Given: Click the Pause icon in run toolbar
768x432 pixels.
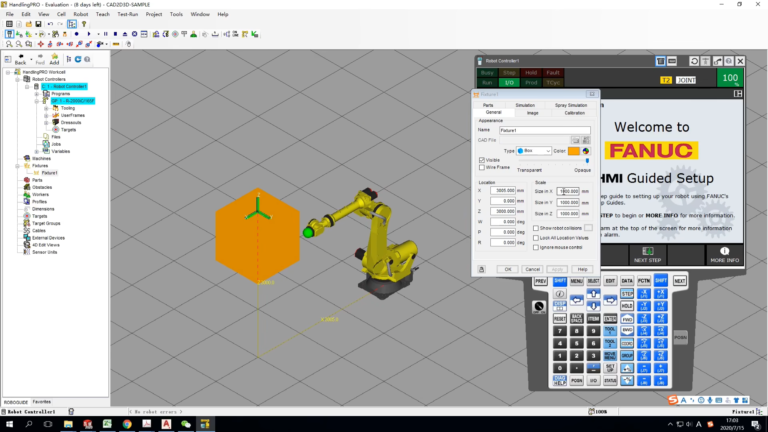Looking at the screenshot, I should coord(105,34).
